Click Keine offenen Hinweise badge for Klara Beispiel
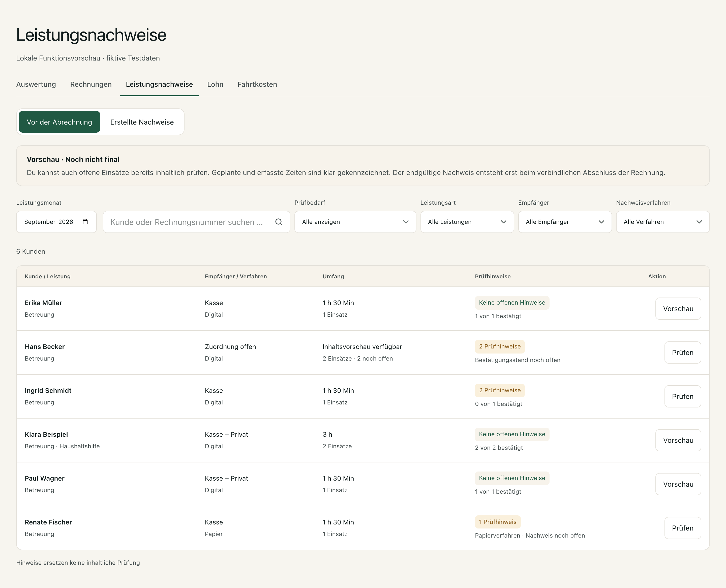726x588 pixels. coord(512,434)
